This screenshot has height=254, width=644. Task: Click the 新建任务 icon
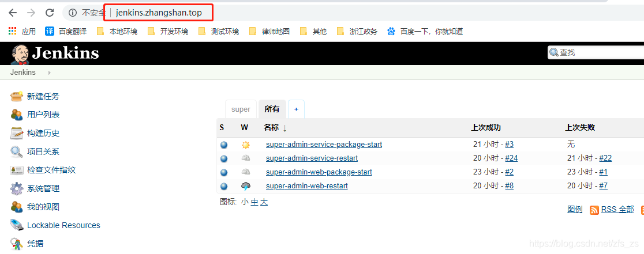17,96
